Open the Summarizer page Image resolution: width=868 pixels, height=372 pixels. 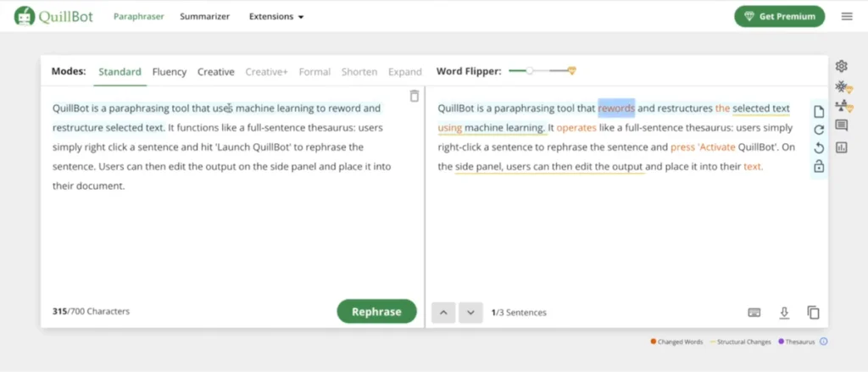pyautogui.click(x=204, y=16)
